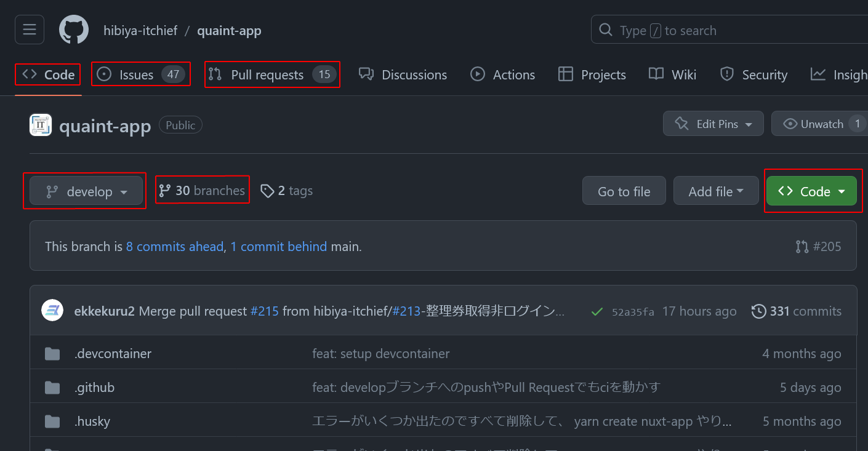868x451 pixels.
Task: View the 331 commits history
Action: pyautogui.click(x=797, y=311)
